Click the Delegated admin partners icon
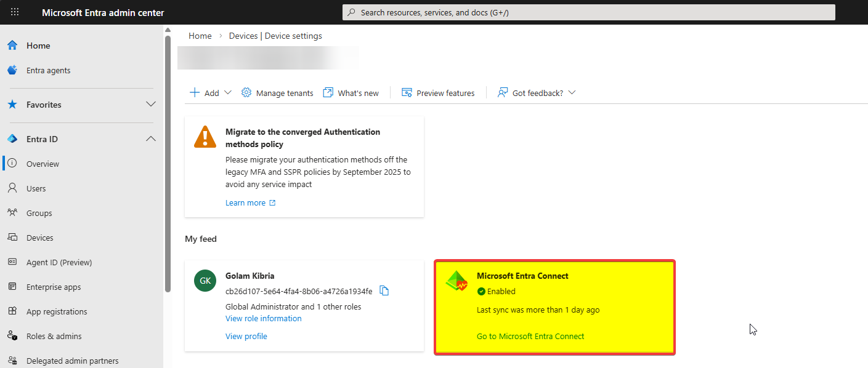The height and width of the screenshot is (368, 868). pos(12,361)
